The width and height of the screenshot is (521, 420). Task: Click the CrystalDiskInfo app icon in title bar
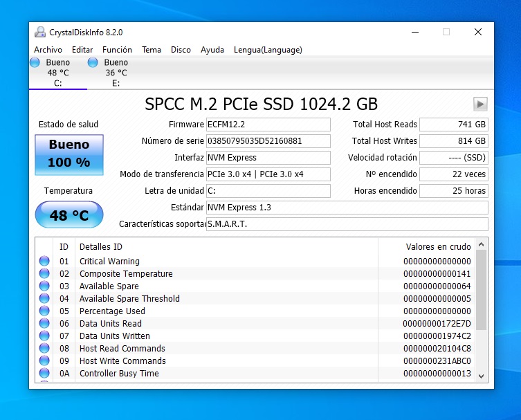tap(41, 32)
